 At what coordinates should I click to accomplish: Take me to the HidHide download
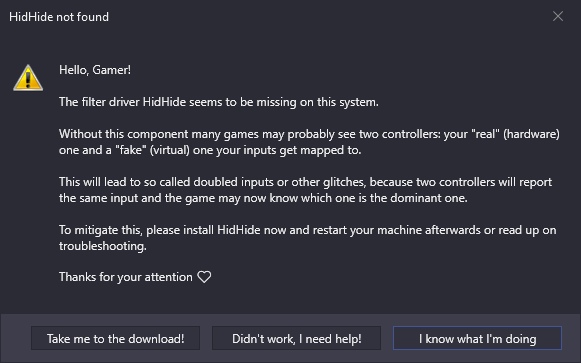pos(116,338)
